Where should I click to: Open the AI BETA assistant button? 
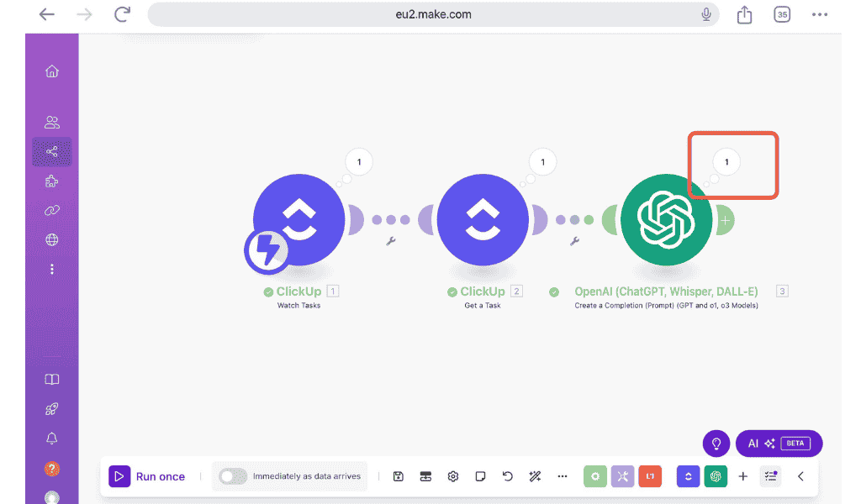pyautogui.click(x=779, y=444)
